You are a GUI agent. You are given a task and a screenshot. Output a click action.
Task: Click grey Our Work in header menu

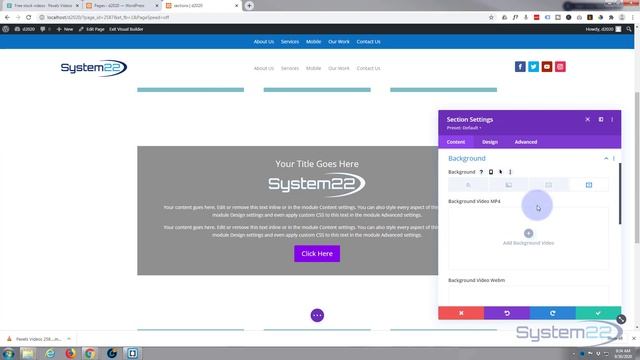tap(339, 68)
